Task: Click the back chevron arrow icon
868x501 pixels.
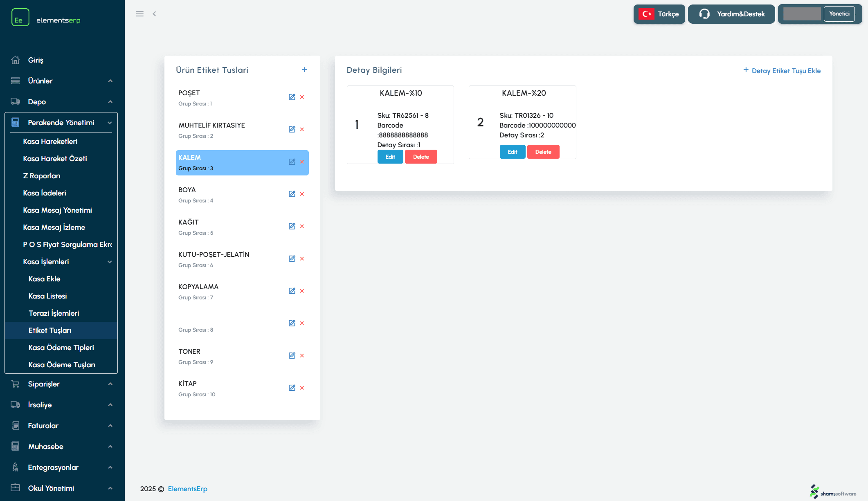Action: (154, 14)
